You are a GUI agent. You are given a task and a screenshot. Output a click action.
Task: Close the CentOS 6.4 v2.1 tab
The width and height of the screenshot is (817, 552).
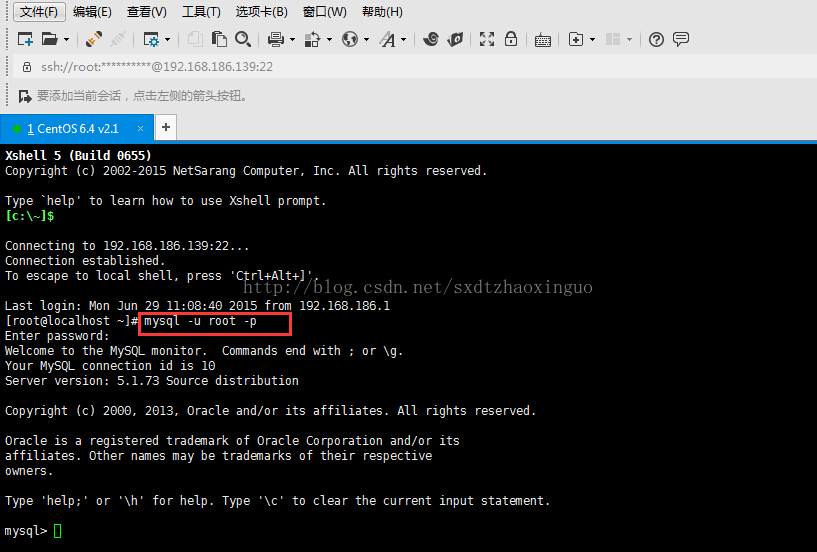[140, 129]
